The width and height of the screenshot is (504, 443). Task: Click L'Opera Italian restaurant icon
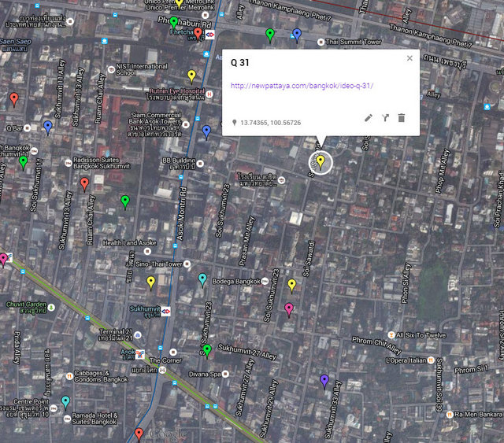click(431, 360)
